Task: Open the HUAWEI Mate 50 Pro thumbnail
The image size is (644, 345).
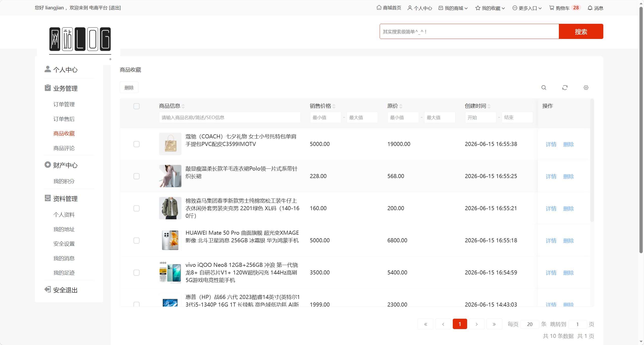Action: click(x=170, y=240)
